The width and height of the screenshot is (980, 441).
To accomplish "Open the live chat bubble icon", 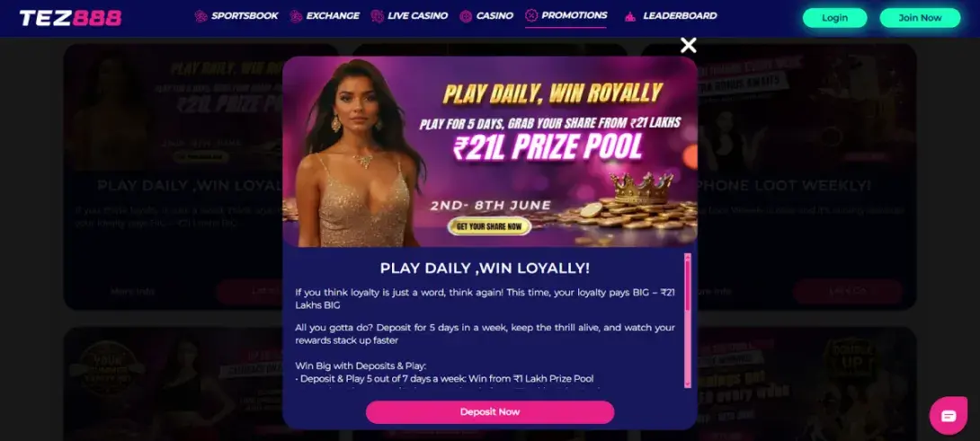I will click(x=949, y=416).
